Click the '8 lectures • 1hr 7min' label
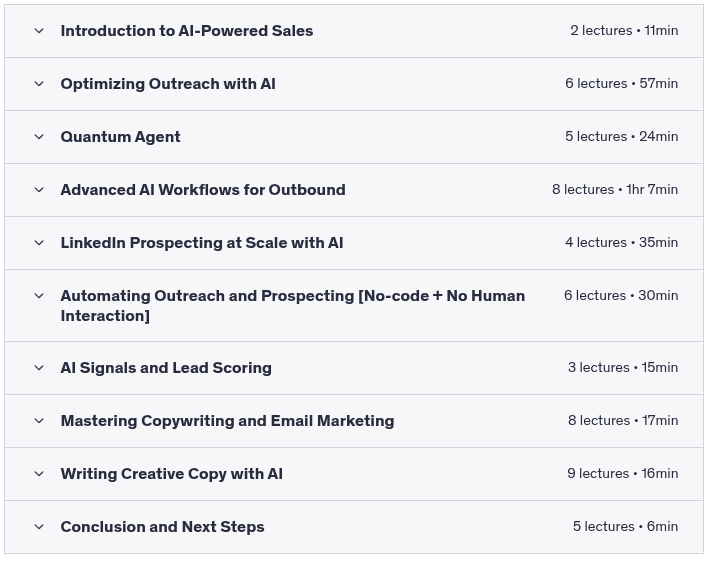Image resolution: width=710 pixels, height=562 pixels. (614, 190)
